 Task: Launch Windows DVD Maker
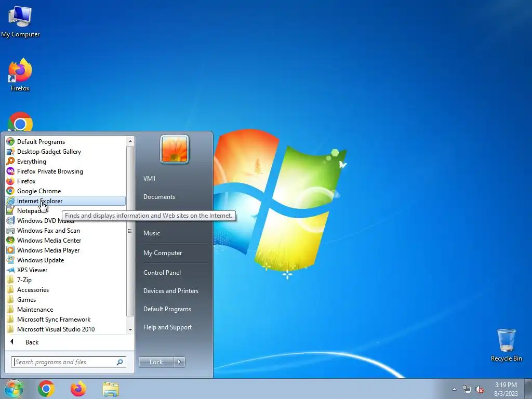pos(65,220)
